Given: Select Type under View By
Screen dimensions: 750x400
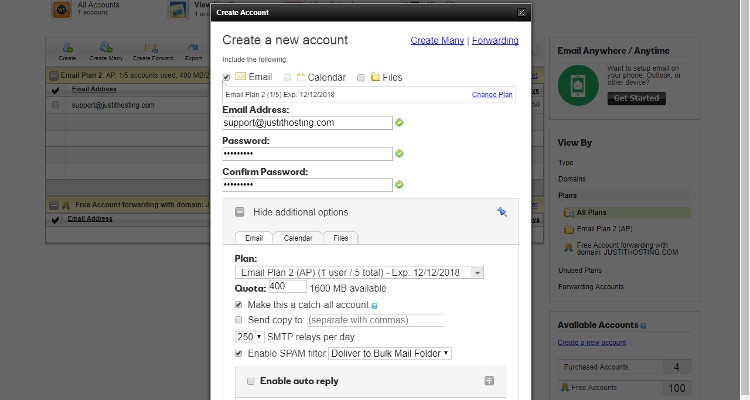Looking at the screenshot, I should pos(566,163).
